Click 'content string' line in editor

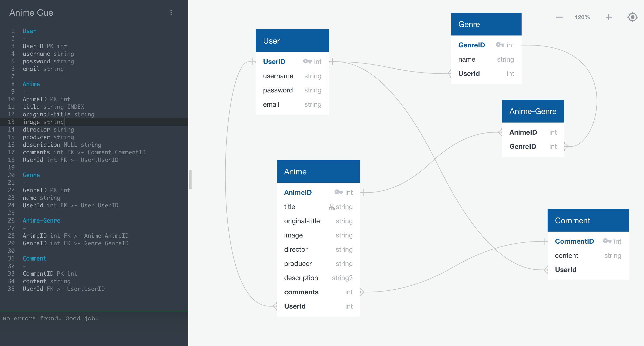(x=46, y=281)
